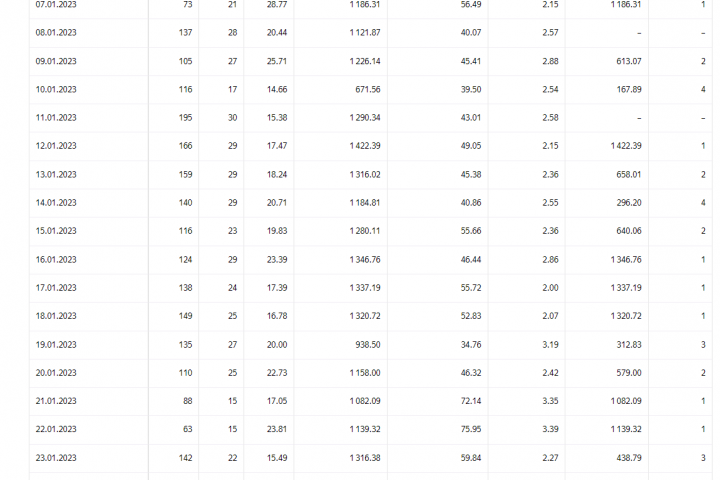Image resolution: width=720 pixels, height=480 pixels.
Task: Click the date cell 07.01.2023
Action: (x=56, y=5)
